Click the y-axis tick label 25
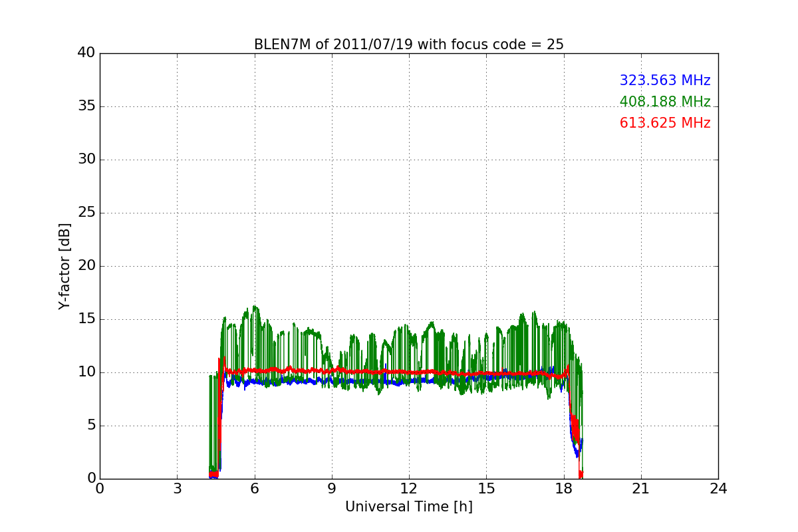The width and height of the screenshot is (798, 532). point(86,213)
